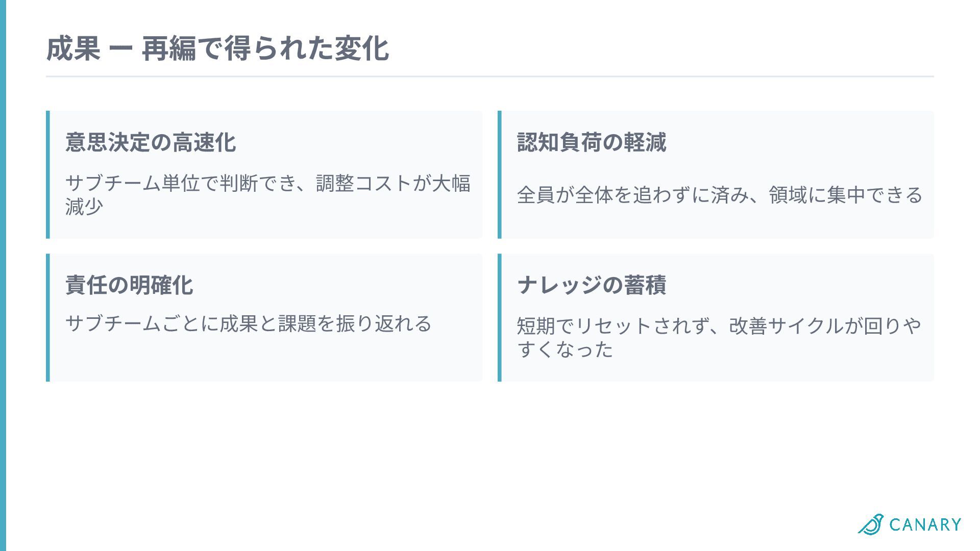This screenshot has height=551, width=980.
Task: Click the ナレッジの蓄積 card heading
Action: pos(592,285)
